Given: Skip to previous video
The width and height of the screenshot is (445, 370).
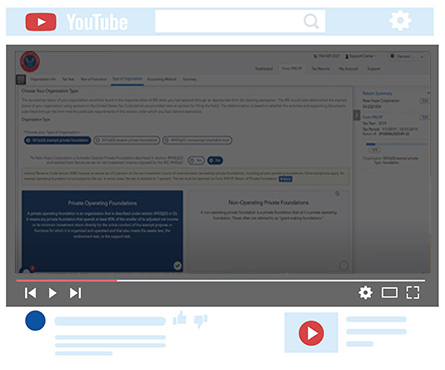Looking at the screenshot, I should pos(30,293).
